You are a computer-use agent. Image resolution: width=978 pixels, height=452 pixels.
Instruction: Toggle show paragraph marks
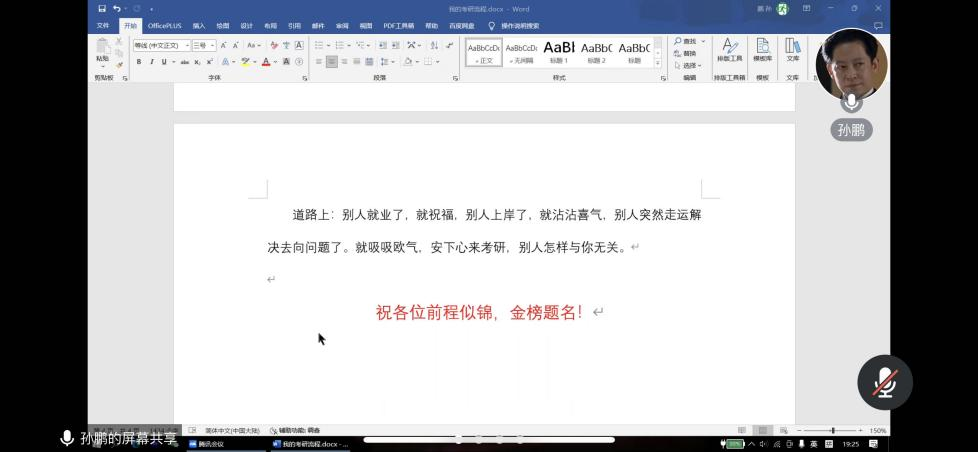450,46
